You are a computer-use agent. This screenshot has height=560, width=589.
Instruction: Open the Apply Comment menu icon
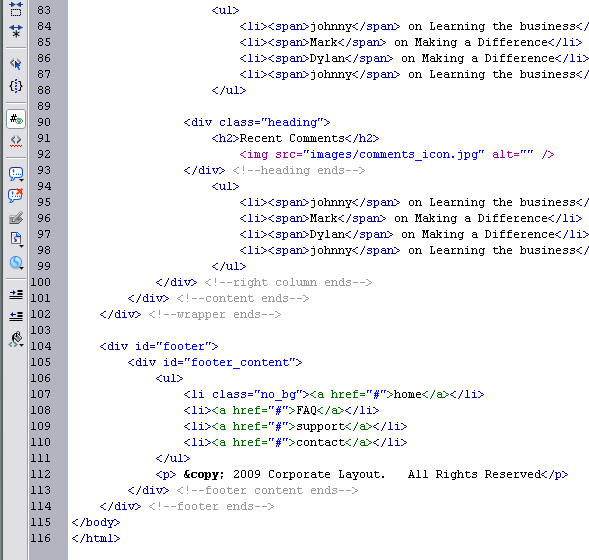coord(16,174)
